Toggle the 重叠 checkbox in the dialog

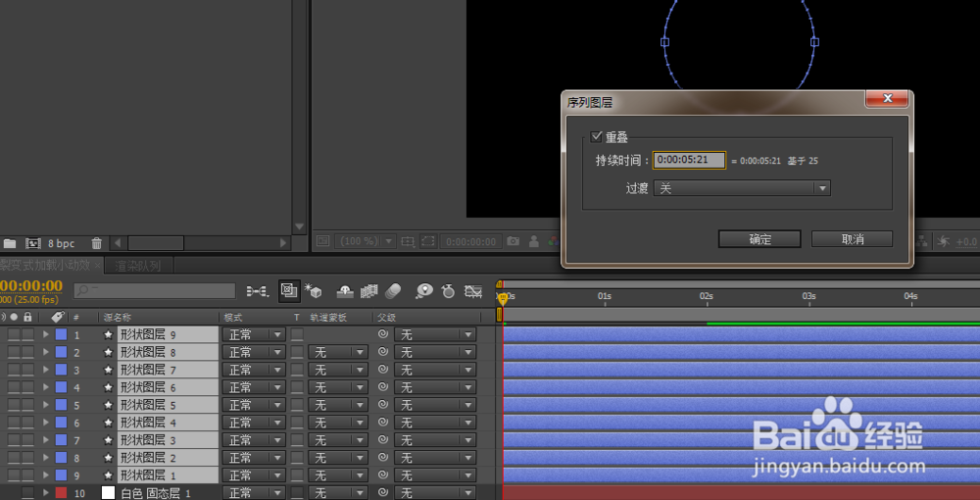pyautogui.click(x=596, y=136)
